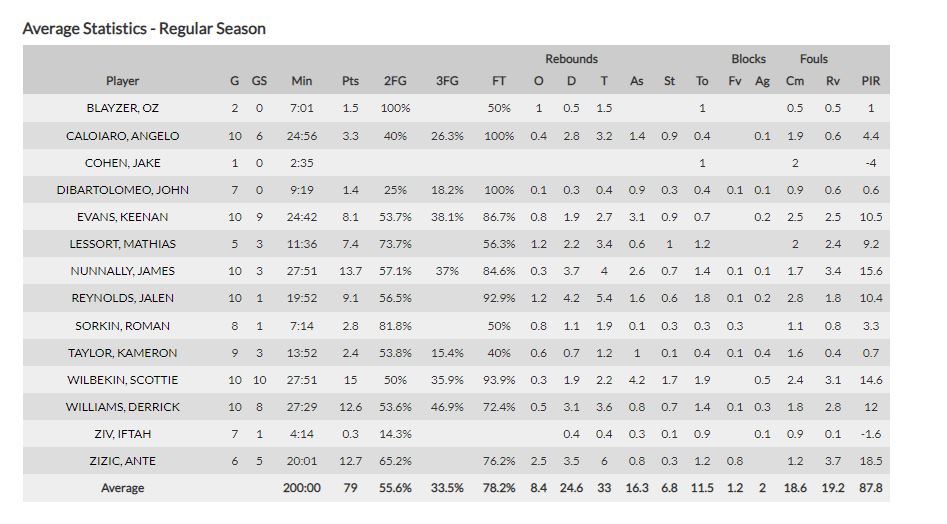Open SORKIN, ROMAN player page
947x524 pixels.
click(x=122, y=326)
